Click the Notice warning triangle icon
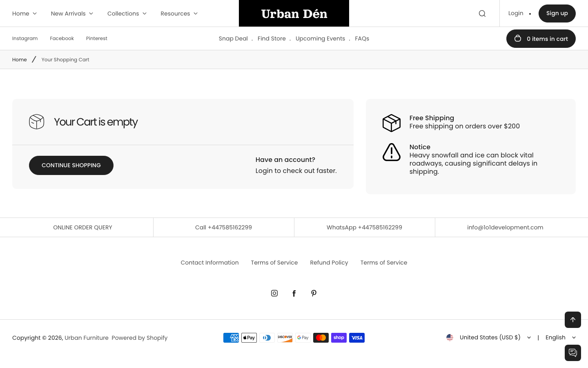588x368 pixels. click(392, 152)
